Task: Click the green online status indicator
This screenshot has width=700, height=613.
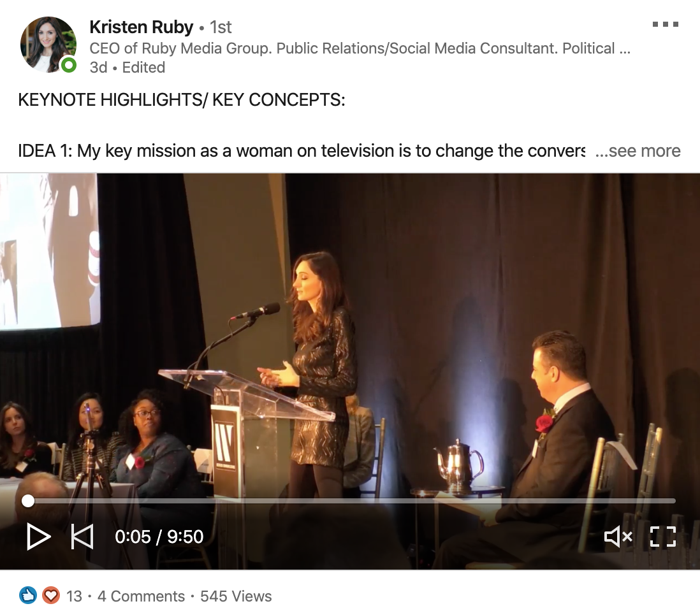Action: tap(68, 65)
